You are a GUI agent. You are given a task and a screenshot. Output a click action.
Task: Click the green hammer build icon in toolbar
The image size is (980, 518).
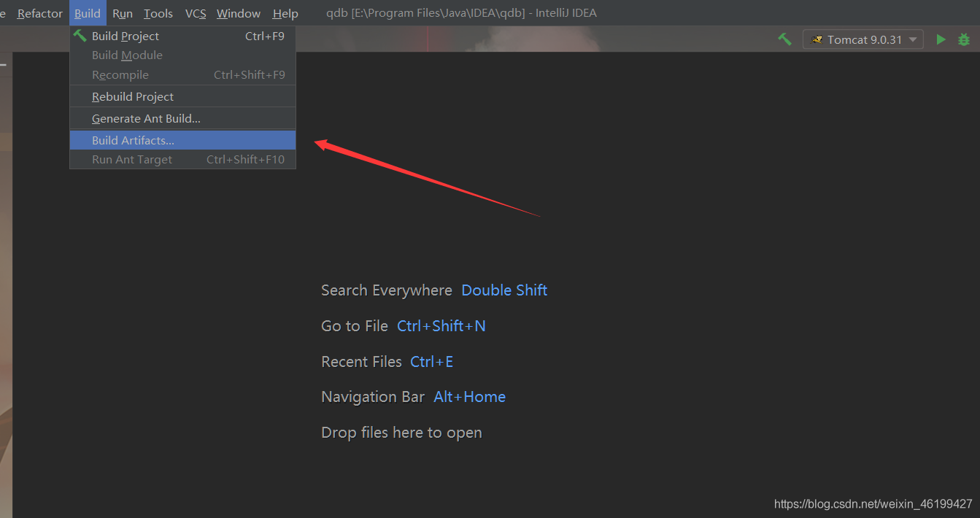pos(784,39)
